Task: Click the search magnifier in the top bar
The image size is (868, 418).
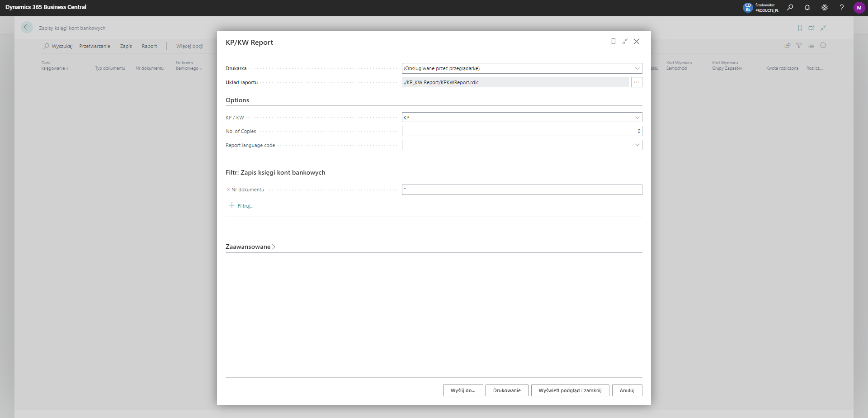Action: tap(790, 8)
